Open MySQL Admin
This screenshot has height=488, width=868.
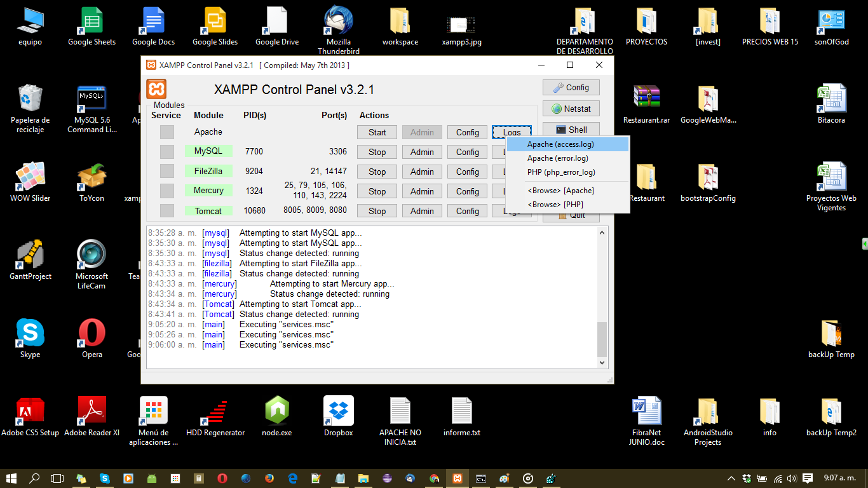click(x=422, y=152)
